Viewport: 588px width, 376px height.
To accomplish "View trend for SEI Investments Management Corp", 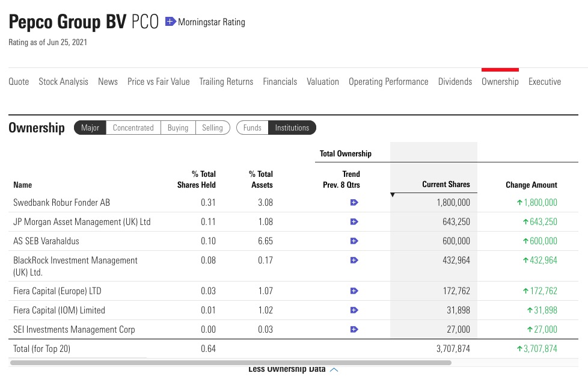I will tap(354, 329).
